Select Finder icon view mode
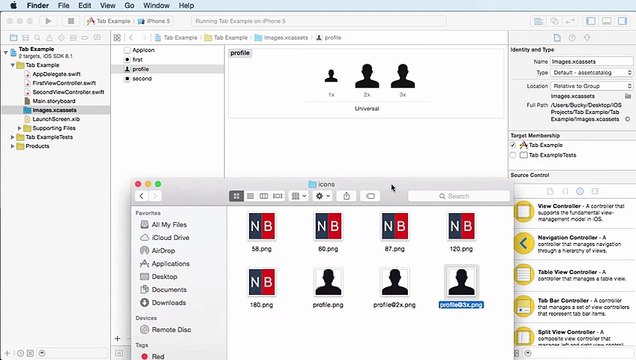 coord(236,196)
